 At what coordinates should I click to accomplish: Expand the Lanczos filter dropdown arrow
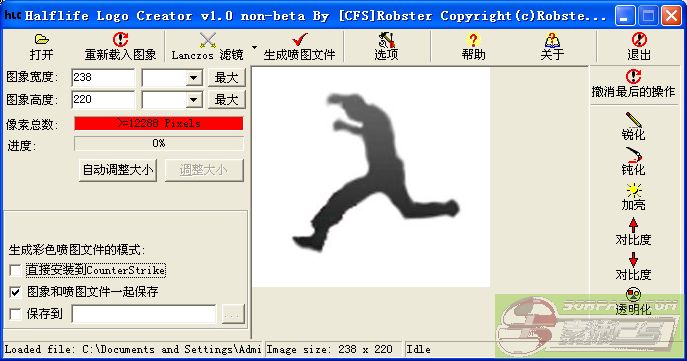point(254,47)
